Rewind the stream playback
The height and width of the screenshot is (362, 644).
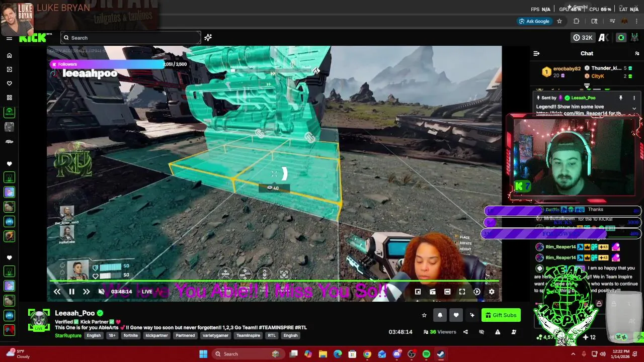57,292
